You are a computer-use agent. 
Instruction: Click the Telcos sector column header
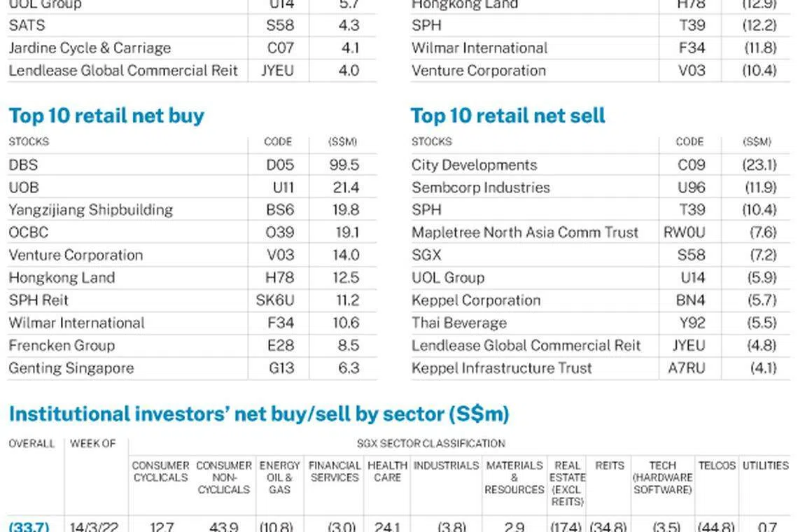click(x=717, y=465)
